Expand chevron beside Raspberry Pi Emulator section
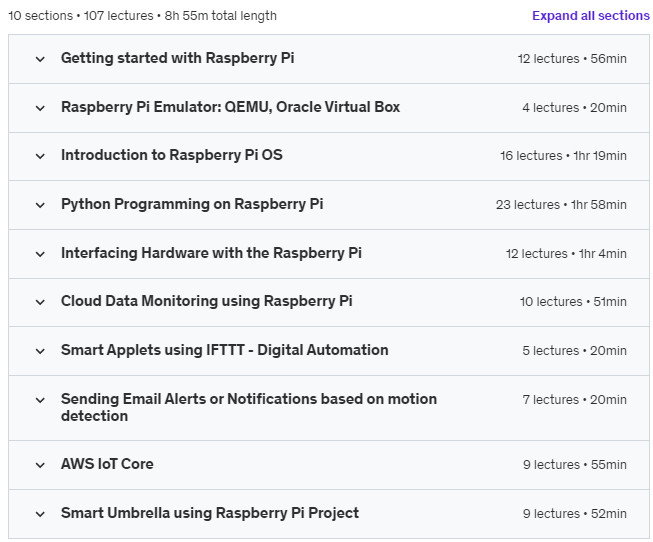Image resolution: width=653 pixels, height=542 pixels. pos(40,108)
